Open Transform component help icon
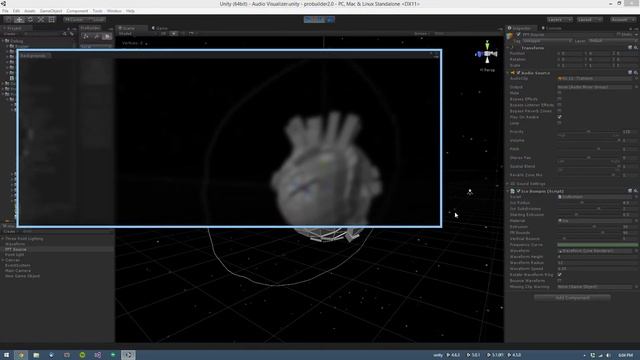 [x=630, y=48]
